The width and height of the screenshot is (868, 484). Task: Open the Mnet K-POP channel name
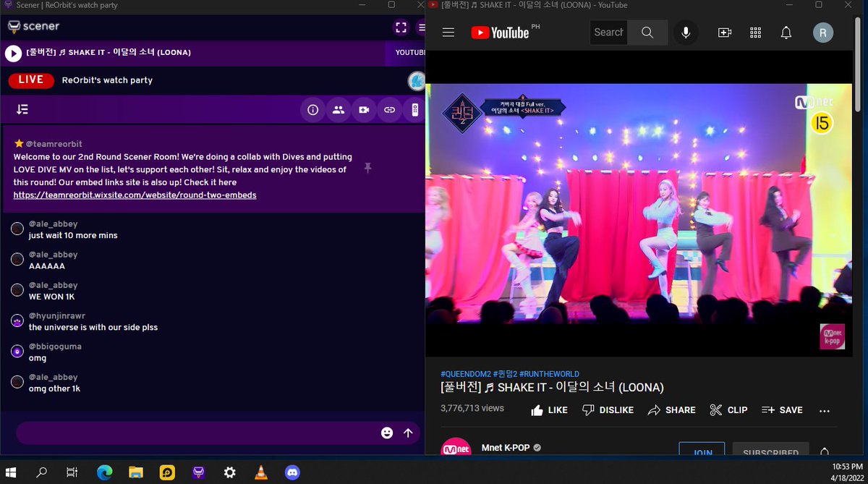point(506,448)
